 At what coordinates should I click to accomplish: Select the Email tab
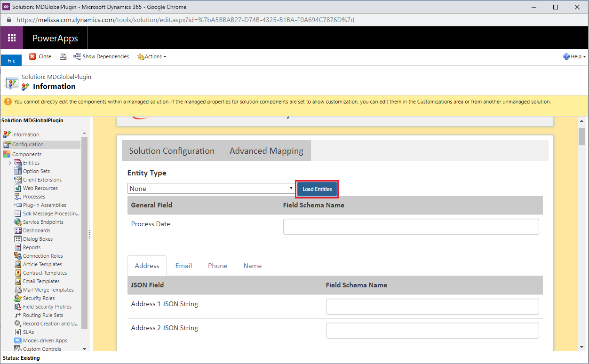click(183, 266)
